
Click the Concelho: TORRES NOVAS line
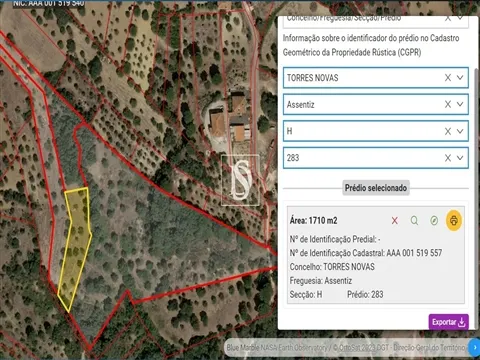[x=332, y=267]
